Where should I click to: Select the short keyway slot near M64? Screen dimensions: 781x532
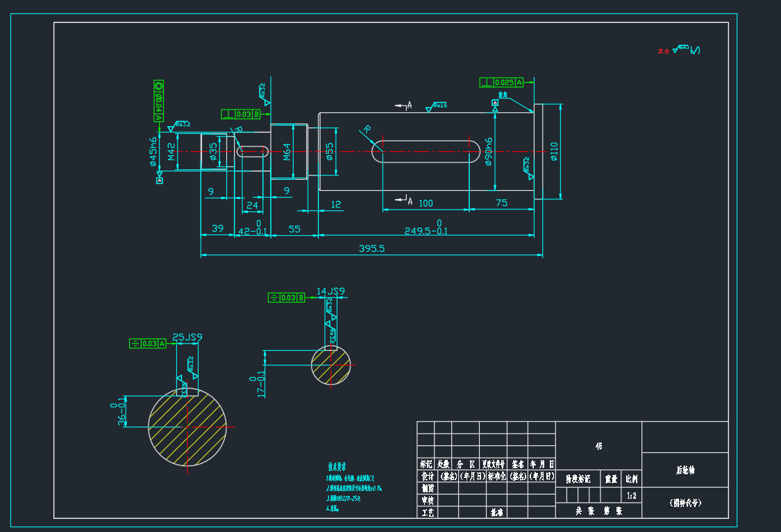[252, 151]
